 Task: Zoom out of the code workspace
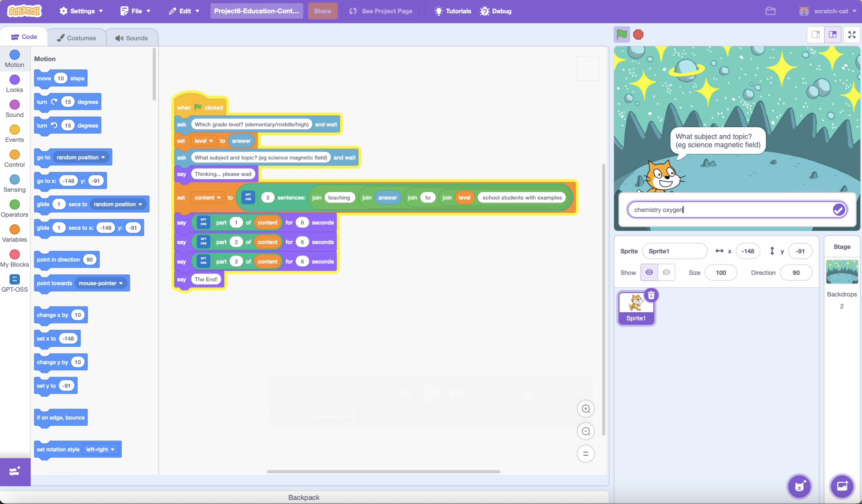click(586, 431)
